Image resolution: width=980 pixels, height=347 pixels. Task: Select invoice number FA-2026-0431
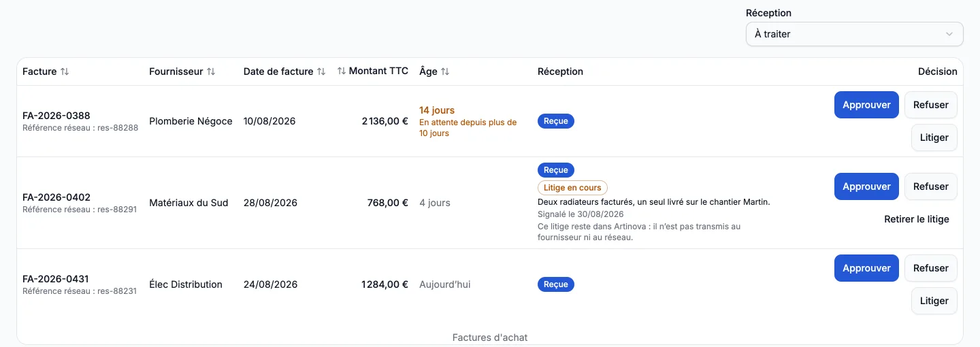[56, 279]
